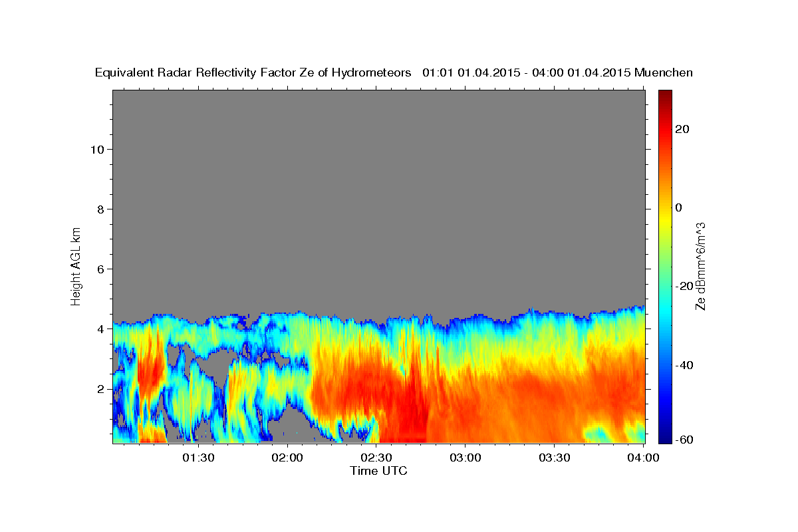Click the station name 'Muenchen' in the title

[x=664, y=73]
